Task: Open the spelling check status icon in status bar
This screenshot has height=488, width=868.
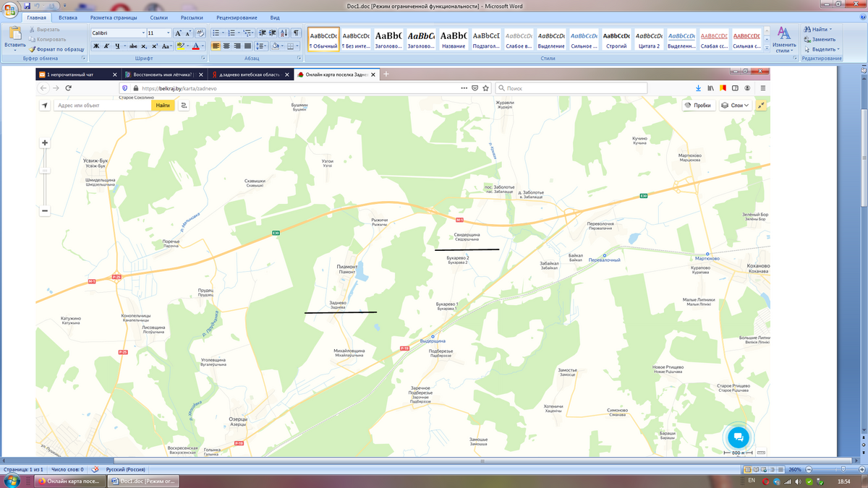Action: [x=97, y=469]
